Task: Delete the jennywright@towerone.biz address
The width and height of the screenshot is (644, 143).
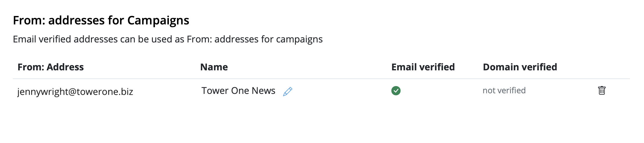Action: (602, 90)
